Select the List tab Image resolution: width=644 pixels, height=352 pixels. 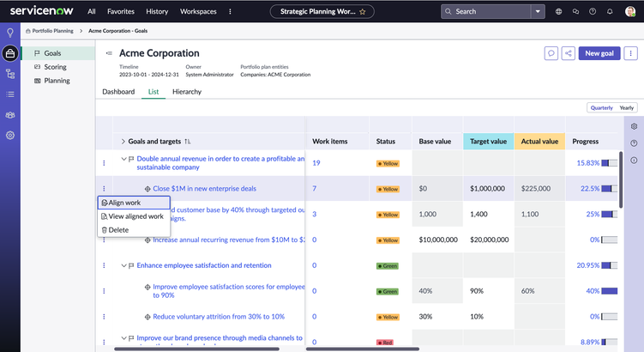(x=153, y=92)
